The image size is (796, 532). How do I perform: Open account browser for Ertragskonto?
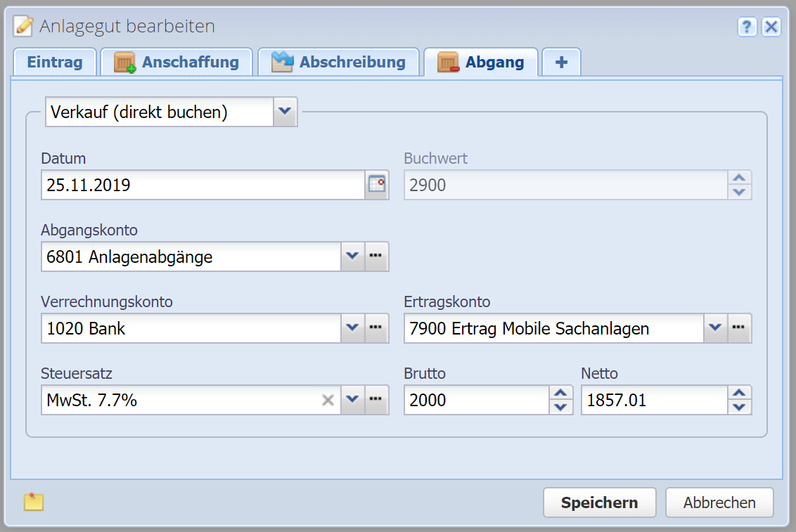tap(740, 328)
